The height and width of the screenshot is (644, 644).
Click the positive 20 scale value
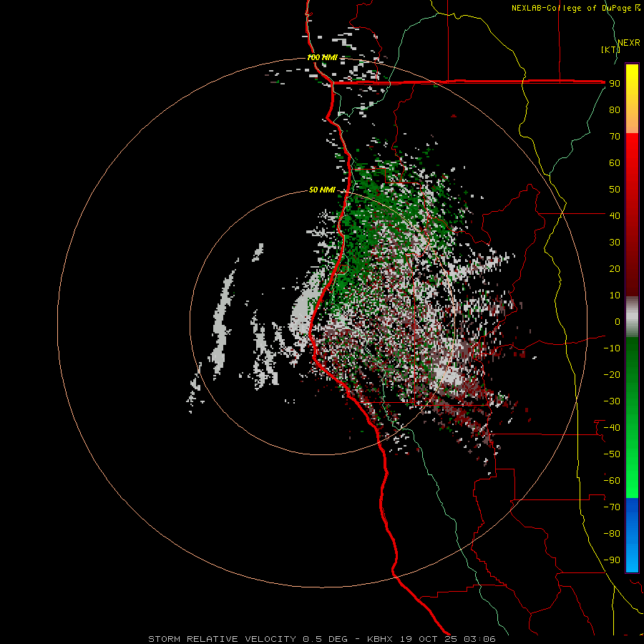615,269
